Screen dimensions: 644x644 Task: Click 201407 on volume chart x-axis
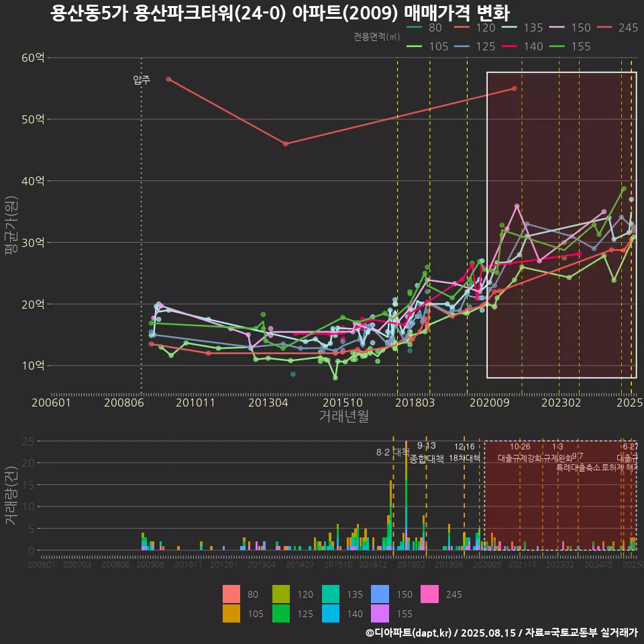(x=300, y=564)
